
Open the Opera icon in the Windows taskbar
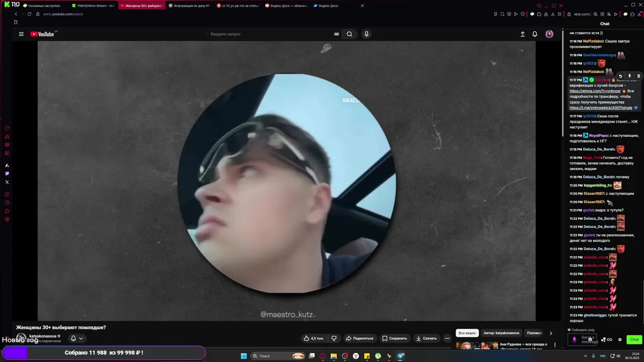[x=323, y=356]
